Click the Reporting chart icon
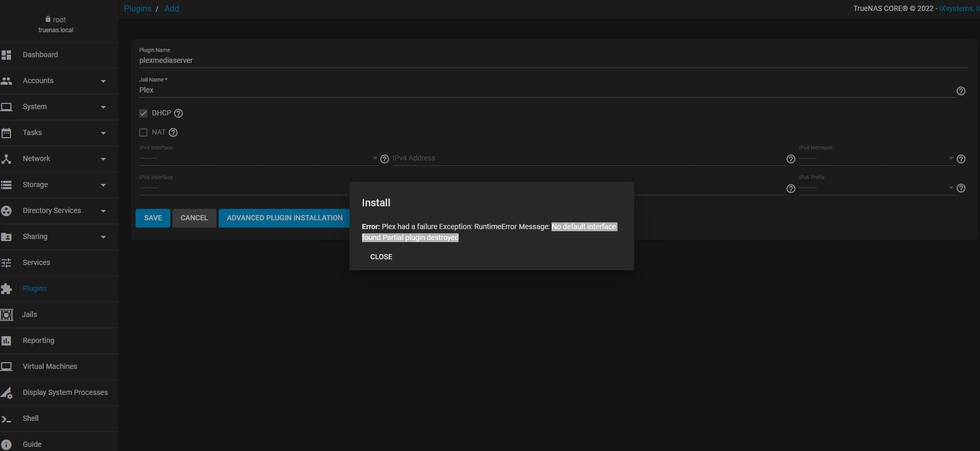980x451 pixels. click(6, 340)
